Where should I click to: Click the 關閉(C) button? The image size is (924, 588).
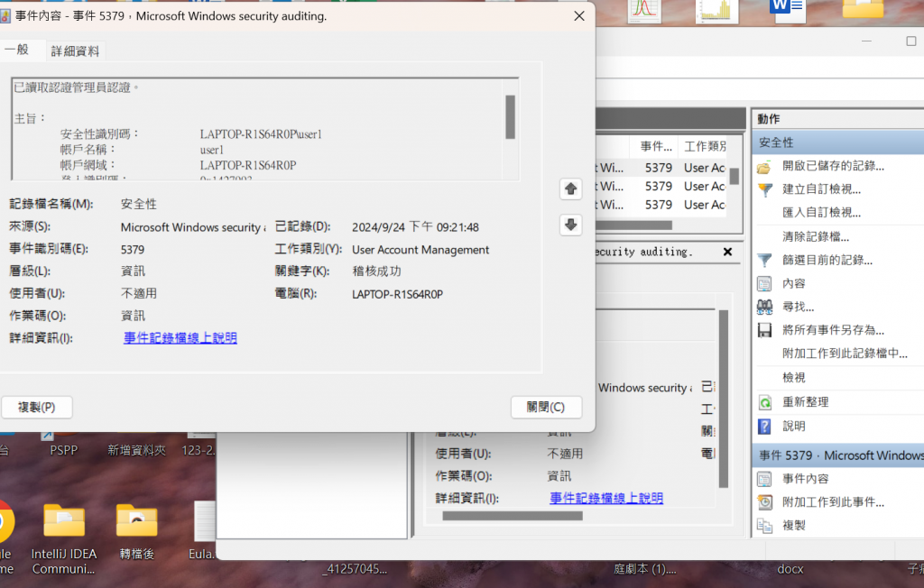(546, 407)
